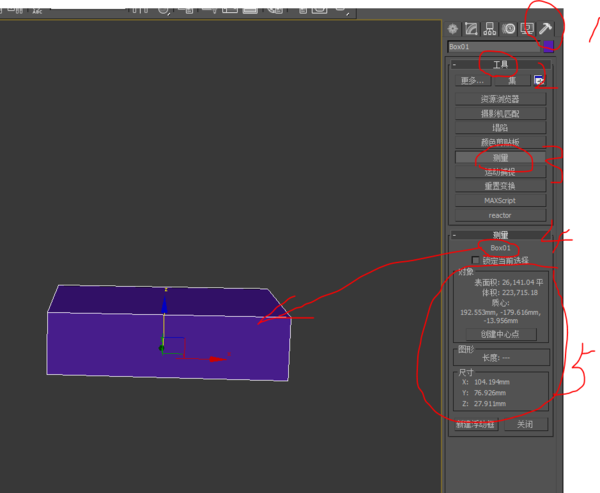Click the 表面积 value 26,141.04

click(x=518, y=282)
